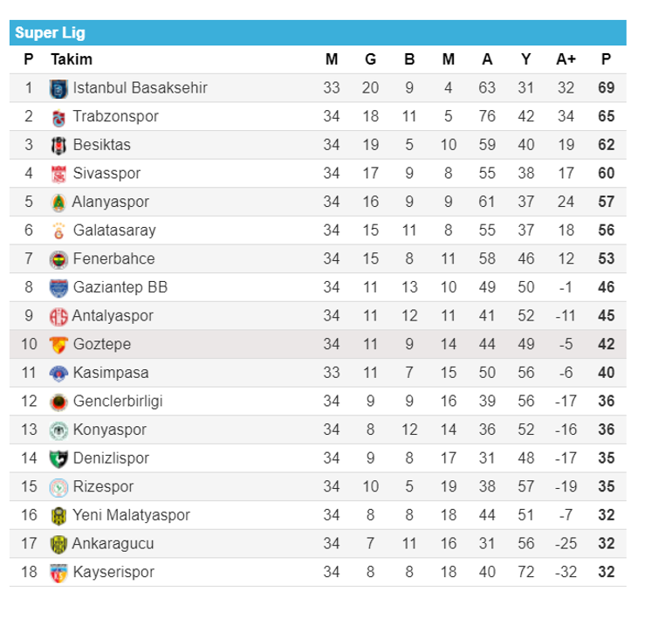The height and width of the screenshot is (619, 672).
Task: Open the Gaziantep BB team name link
Action: pyautogui.click(x=120, y=287)
